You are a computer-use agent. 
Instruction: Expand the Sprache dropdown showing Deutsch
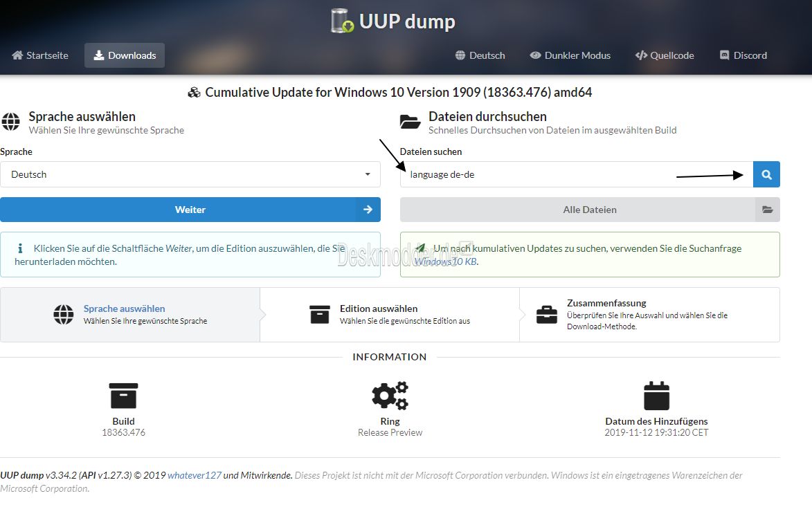pos(190,174)
